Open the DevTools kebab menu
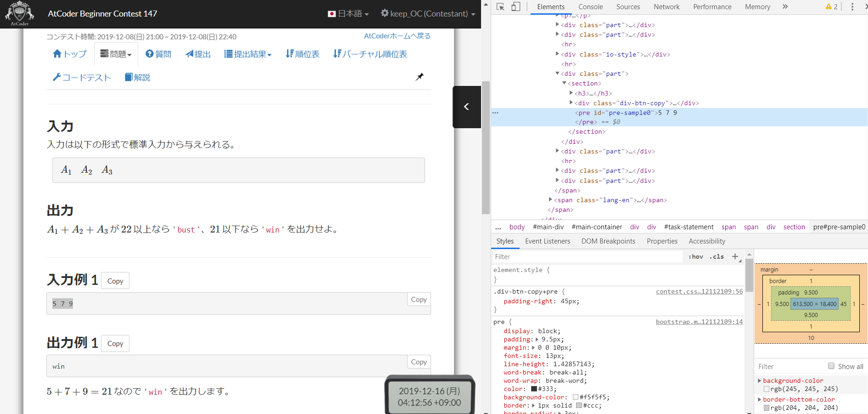Viewport: 868px width, 414px height. (x=852, y=7)
